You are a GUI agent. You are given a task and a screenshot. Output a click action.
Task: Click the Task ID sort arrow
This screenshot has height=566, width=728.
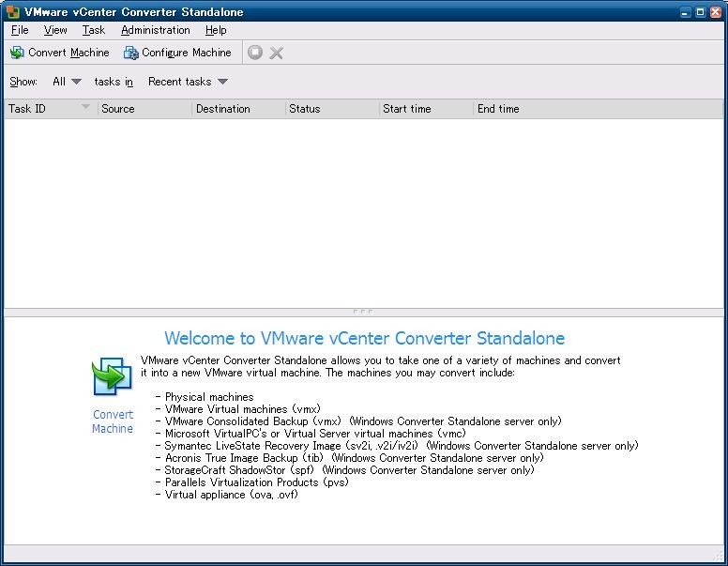[x=85, y=107]
